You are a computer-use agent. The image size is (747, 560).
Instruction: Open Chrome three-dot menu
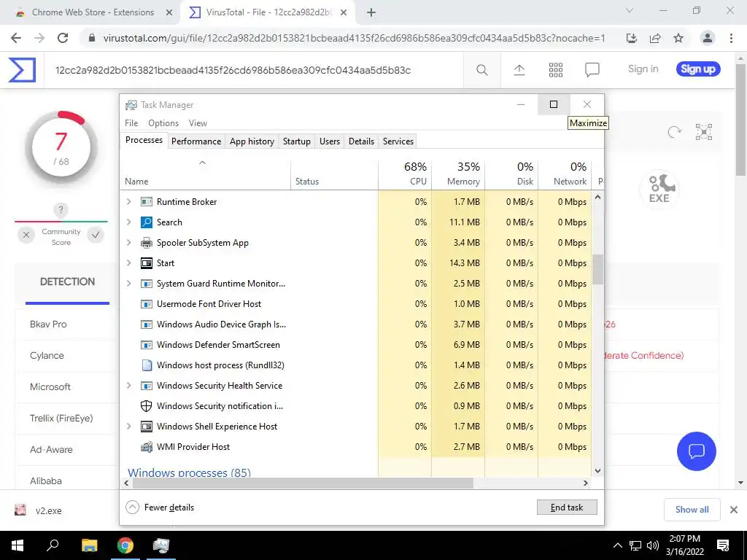731,38
